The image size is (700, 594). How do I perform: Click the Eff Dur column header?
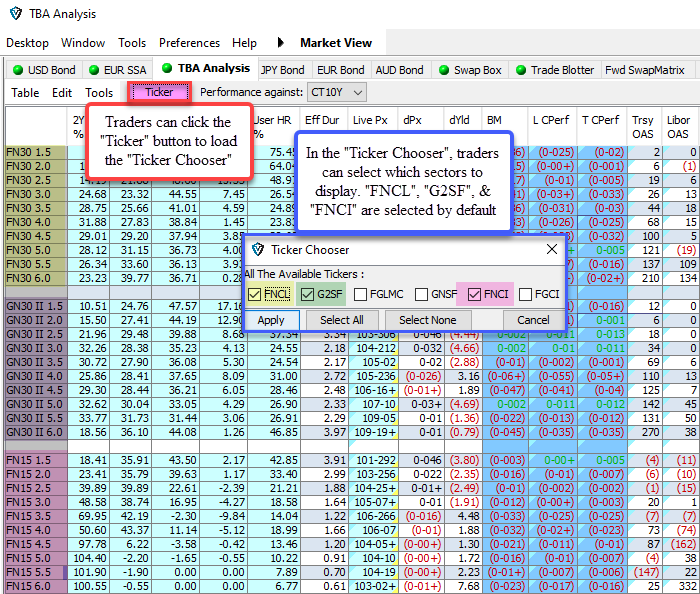(x=322, y=120)
